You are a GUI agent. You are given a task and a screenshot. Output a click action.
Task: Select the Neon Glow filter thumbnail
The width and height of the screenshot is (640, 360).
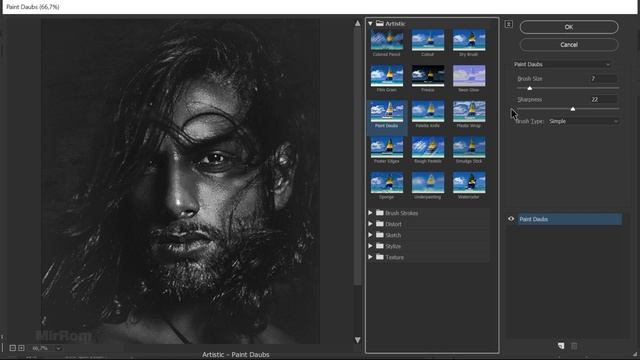click(x=469, y=76)
